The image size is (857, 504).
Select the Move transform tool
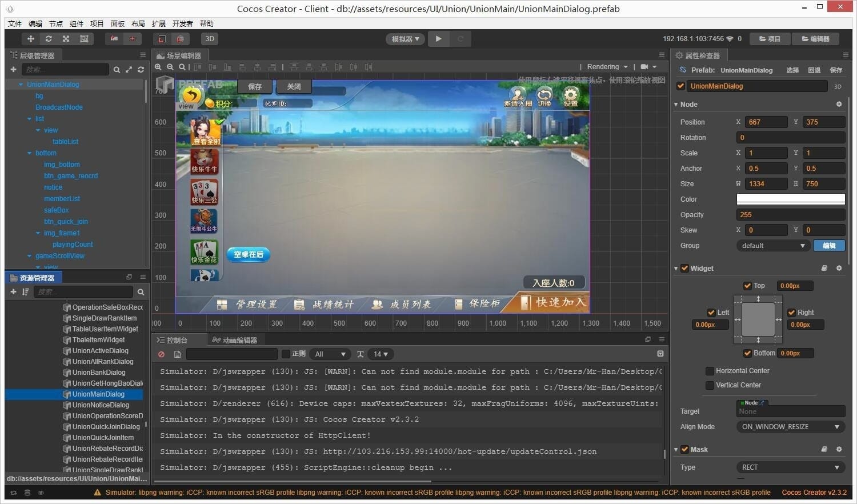[31, 39]
